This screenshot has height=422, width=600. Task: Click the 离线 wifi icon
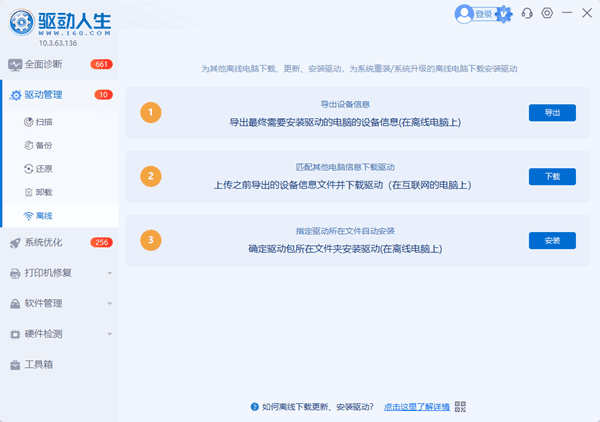coord(29,216)
